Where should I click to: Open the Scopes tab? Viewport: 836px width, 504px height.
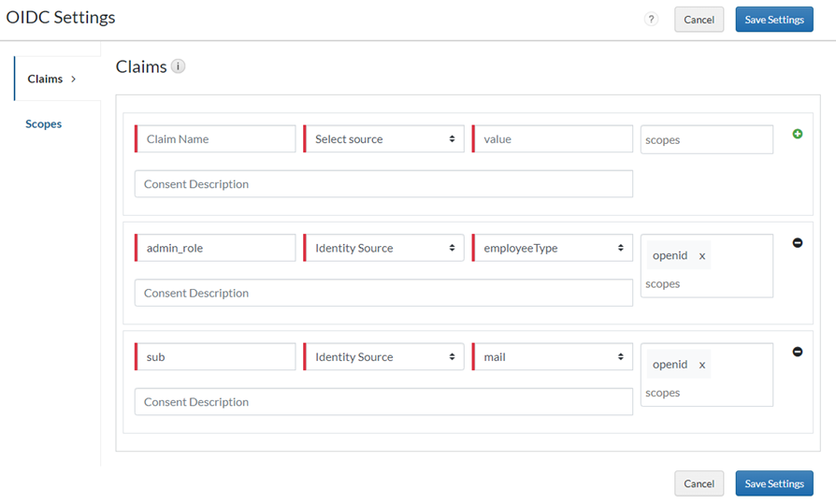tap(44, 123)
